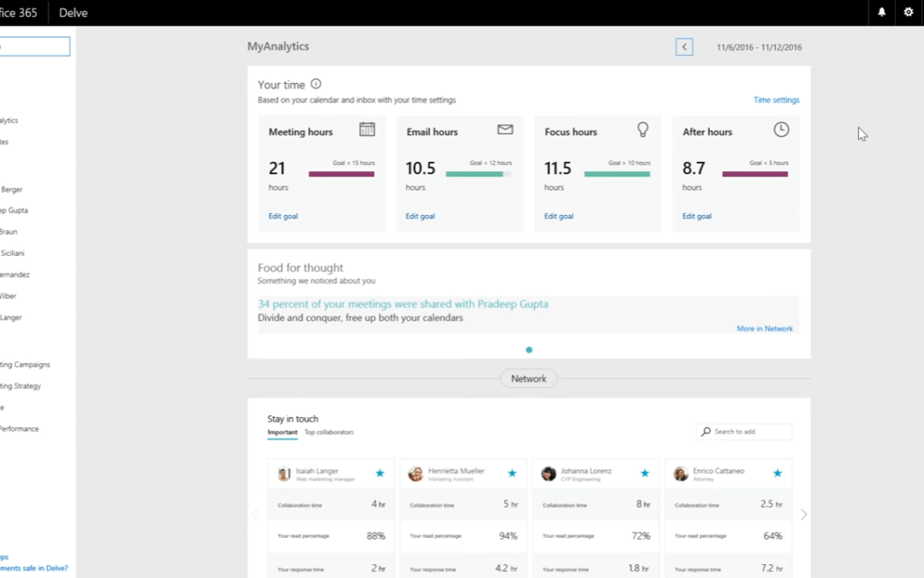Viewport: 924px width, 578px height.
Task: Open the Time settings link
Action: pos(777,99)
